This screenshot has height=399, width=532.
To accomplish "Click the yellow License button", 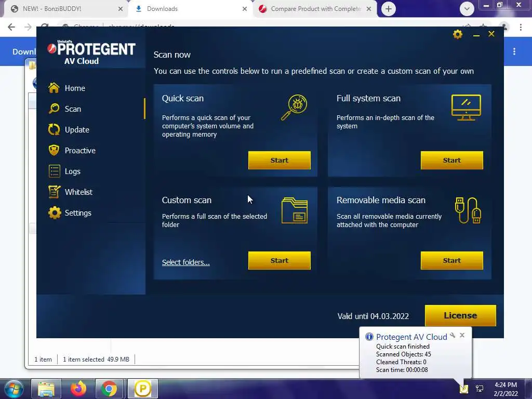I will point(460,315).
